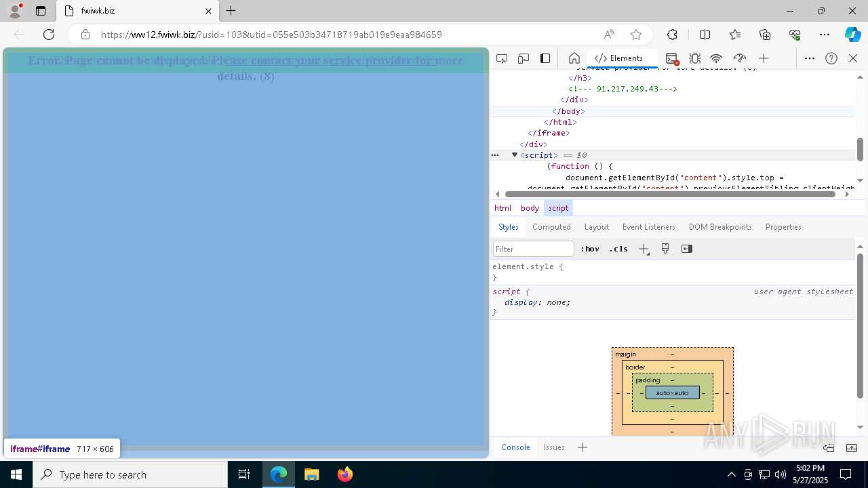Select the Styles tab

[x=509, y=227]
